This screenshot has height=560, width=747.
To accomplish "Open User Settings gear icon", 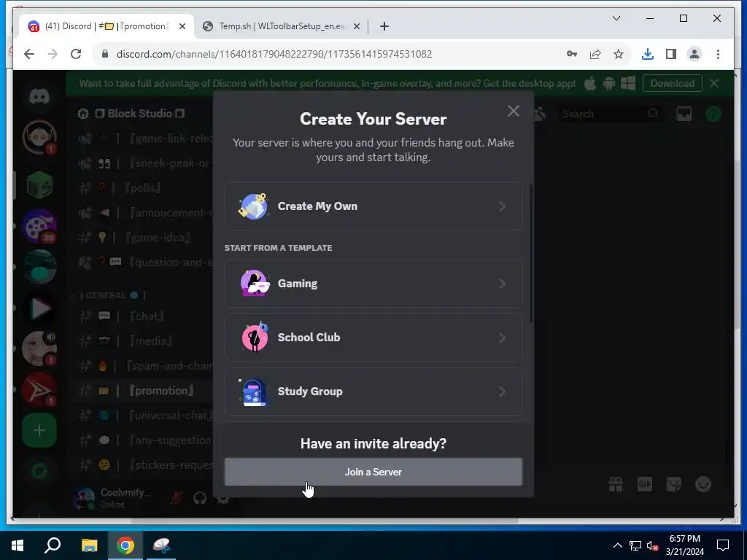I will coord(223,498).
